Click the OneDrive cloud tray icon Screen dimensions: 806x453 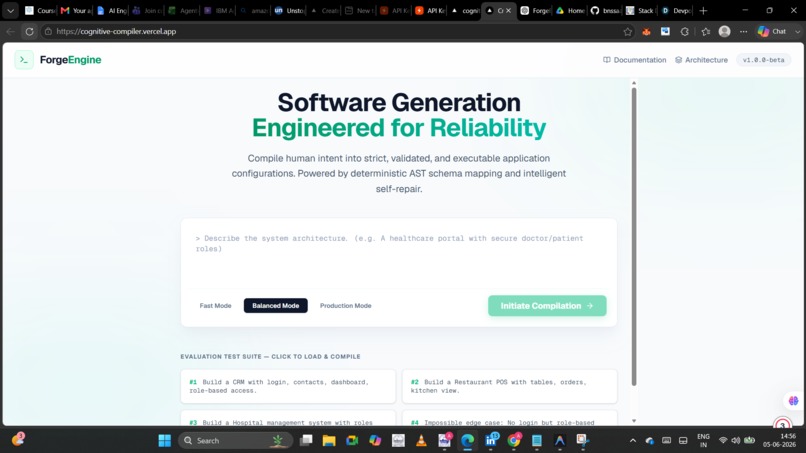[650, 441]
